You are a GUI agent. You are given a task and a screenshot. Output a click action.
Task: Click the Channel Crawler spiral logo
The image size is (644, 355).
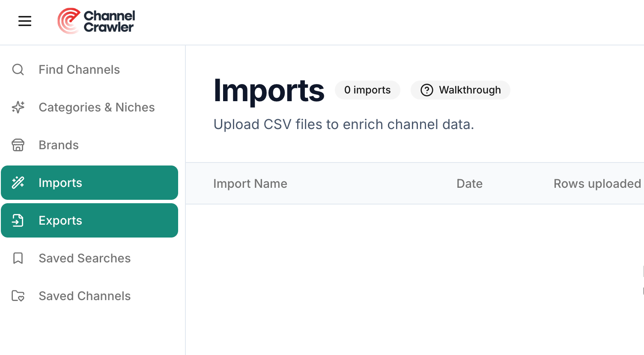coord(69,20)
